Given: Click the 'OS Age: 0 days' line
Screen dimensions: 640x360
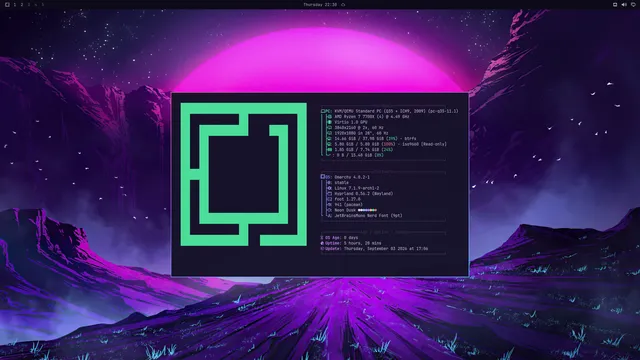Looking at the screenshot, I should pyautogui.click(x=339, y=238).
